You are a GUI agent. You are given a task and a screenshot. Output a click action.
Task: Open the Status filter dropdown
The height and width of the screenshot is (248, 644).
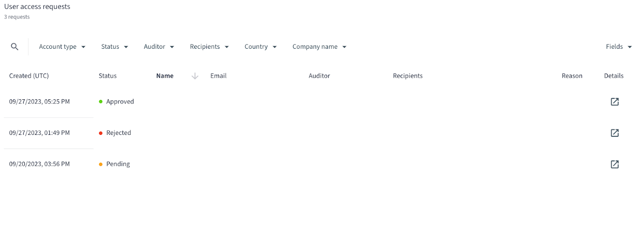tap(115, 47)
